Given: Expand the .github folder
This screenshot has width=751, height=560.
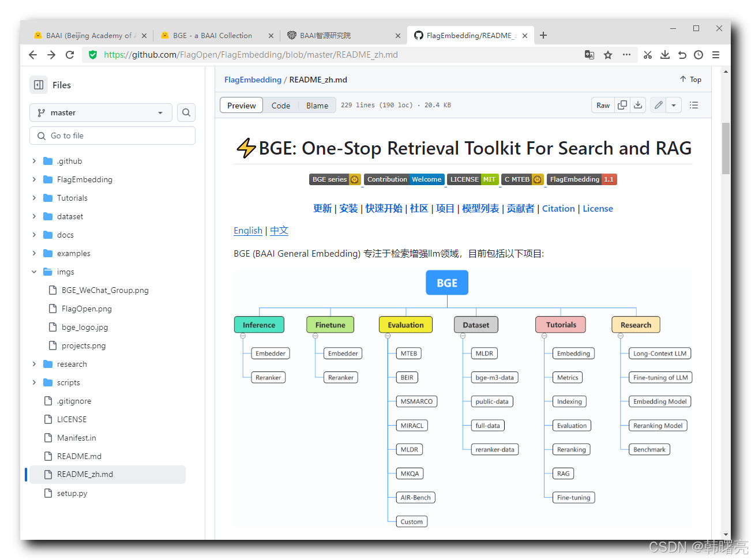Looking at the screenshot, I should click(34, 161).
